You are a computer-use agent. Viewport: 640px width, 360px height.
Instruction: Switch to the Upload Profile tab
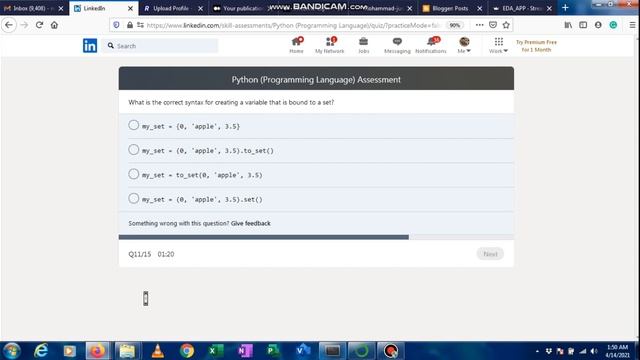click(171, 8)
